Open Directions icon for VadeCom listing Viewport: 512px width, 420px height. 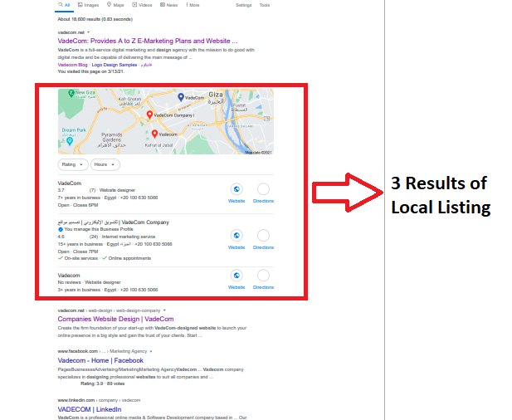(x=263, y=189)
